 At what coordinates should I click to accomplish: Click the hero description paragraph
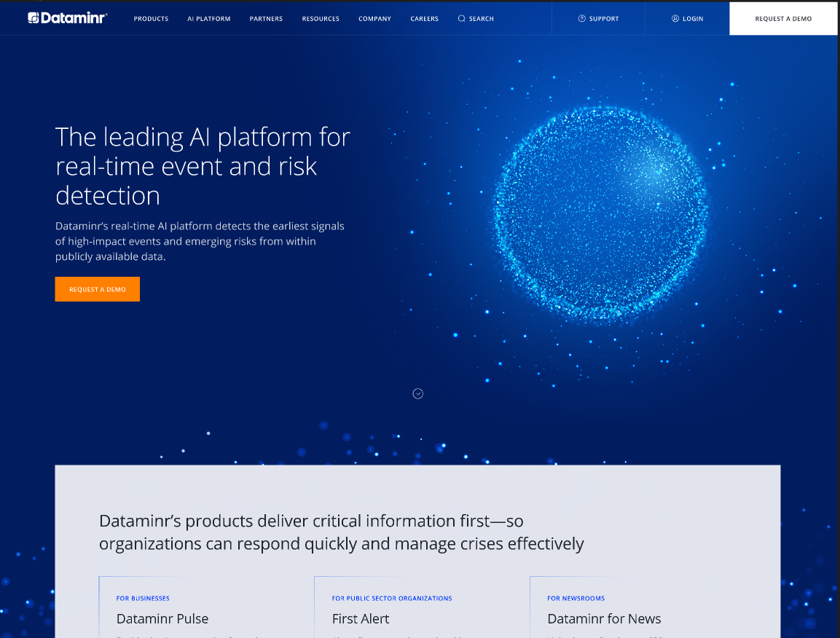point(200,241)
